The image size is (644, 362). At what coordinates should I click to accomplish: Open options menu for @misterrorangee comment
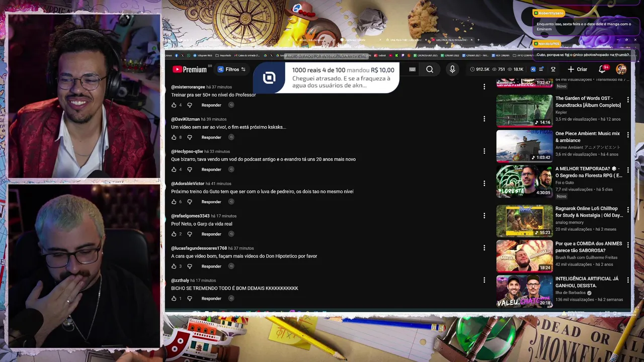484,87
